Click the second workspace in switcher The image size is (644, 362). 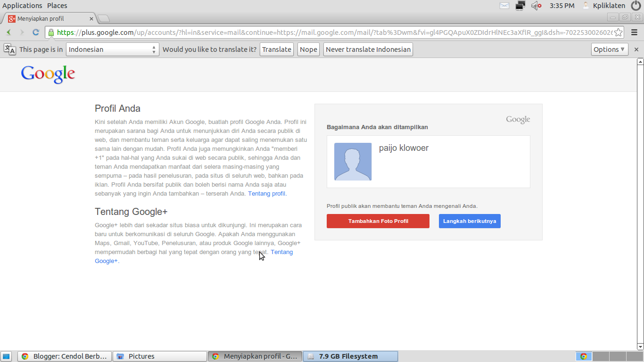600,356
